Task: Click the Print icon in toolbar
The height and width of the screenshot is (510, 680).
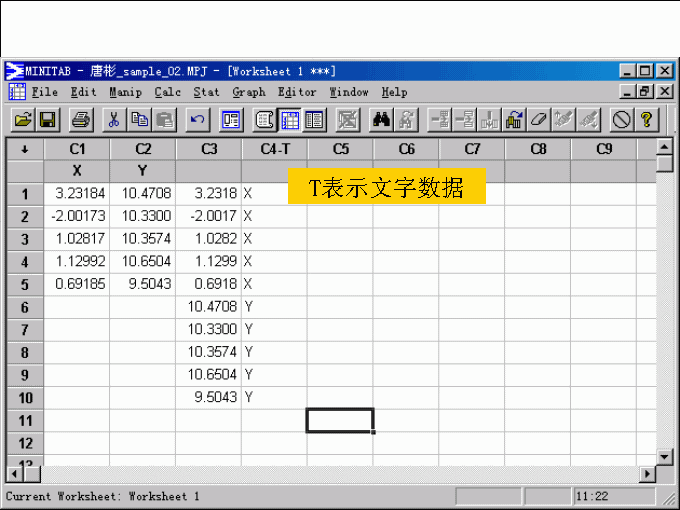Action: tap(81, 120)
